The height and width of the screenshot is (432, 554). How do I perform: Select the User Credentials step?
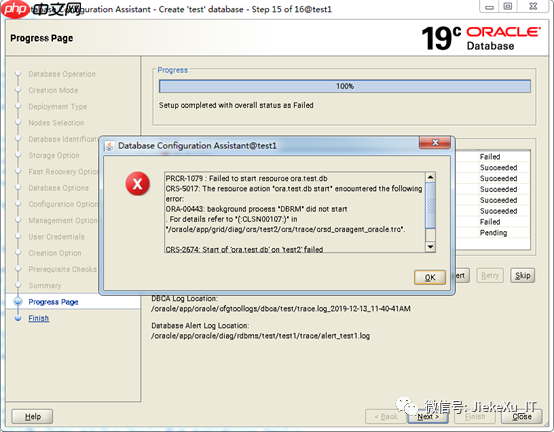pos(57,237)
